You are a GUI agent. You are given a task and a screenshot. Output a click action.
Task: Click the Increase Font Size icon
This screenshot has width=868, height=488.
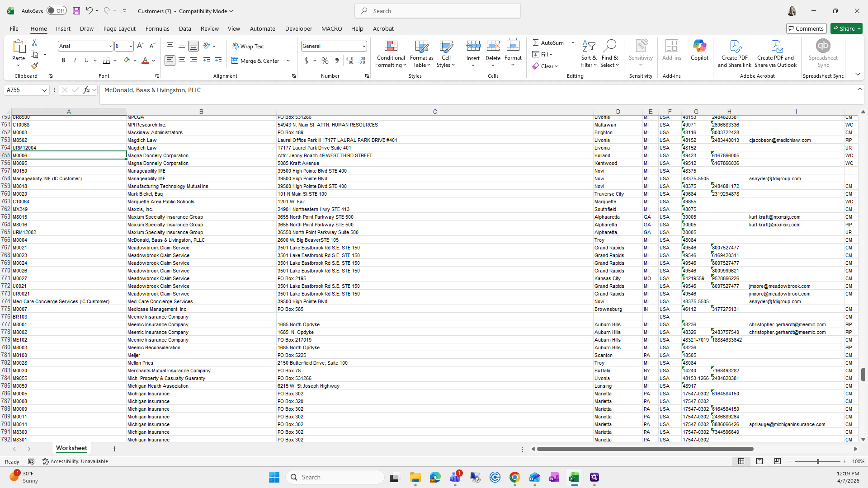coord(140,46)
